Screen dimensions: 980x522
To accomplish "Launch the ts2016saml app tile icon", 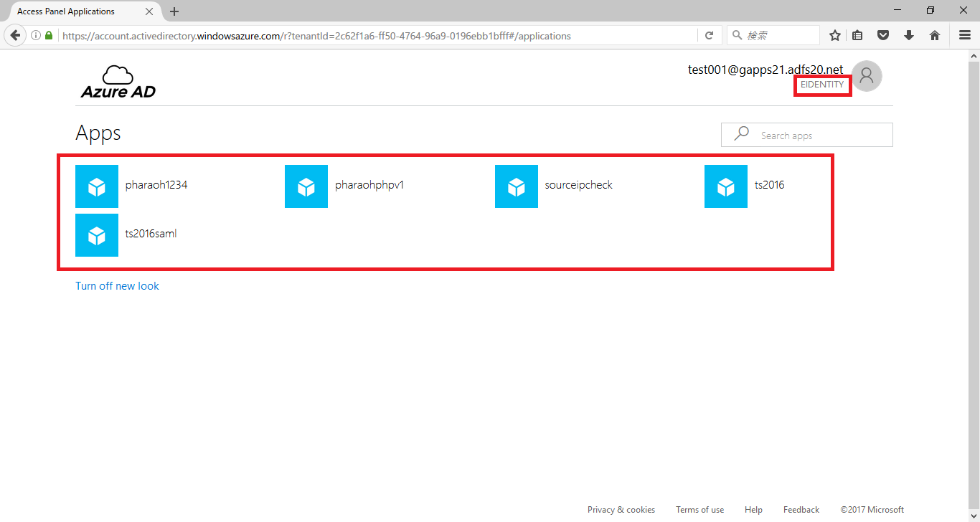I will click(x=97, y=235).
